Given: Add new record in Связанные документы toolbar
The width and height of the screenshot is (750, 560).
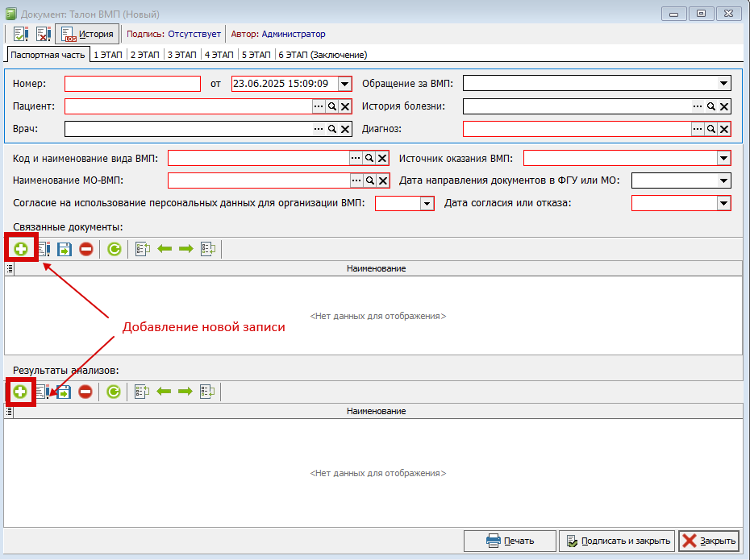Looking at the screenshot, I should [x=21, y=248].
